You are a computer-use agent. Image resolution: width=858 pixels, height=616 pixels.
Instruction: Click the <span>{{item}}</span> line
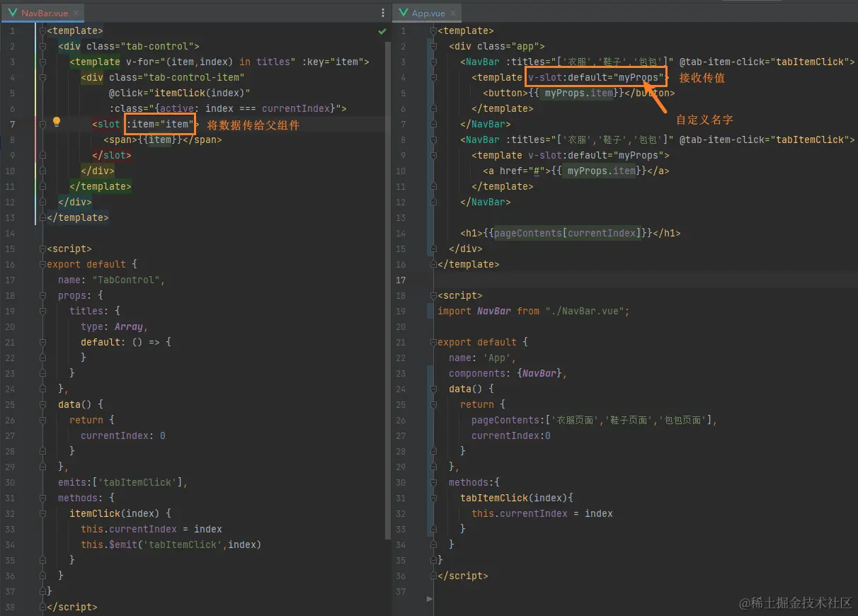162,140
